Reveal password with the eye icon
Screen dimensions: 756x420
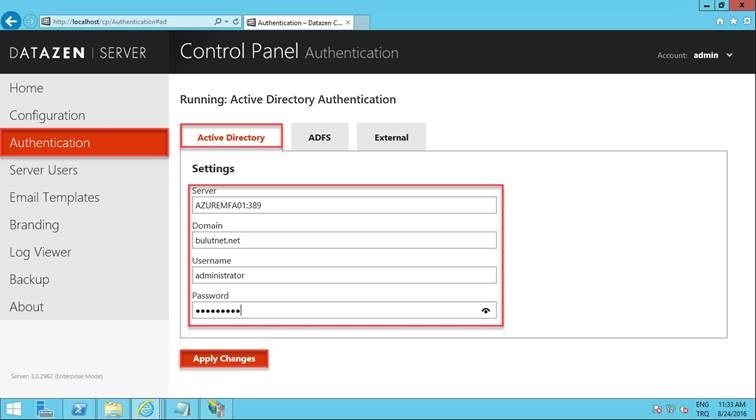tap(486, 311)
